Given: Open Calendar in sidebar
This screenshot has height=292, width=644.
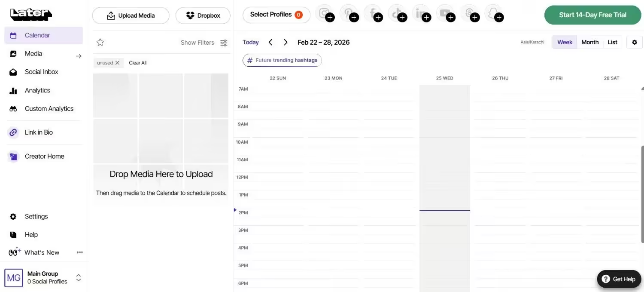Looking at the screenshot, I should 43,35.
